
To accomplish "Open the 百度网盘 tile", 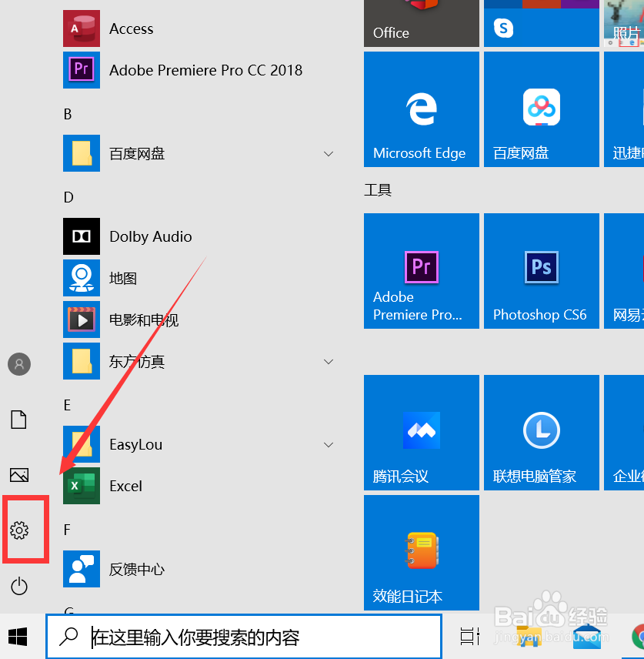I will point(542,109).
